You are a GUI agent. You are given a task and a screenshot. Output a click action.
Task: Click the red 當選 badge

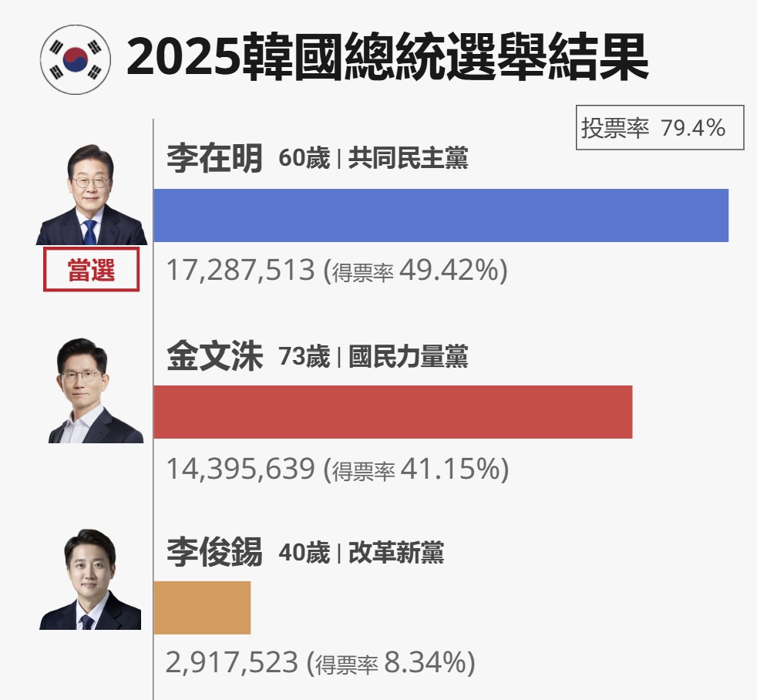tap(91, 269)
